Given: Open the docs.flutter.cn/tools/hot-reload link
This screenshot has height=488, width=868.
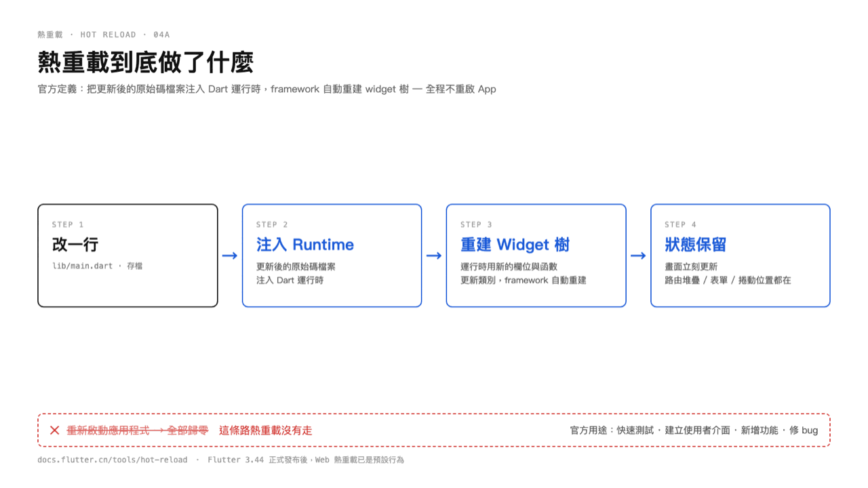Looking at the screenshot, I should click(x=113, y=460).
